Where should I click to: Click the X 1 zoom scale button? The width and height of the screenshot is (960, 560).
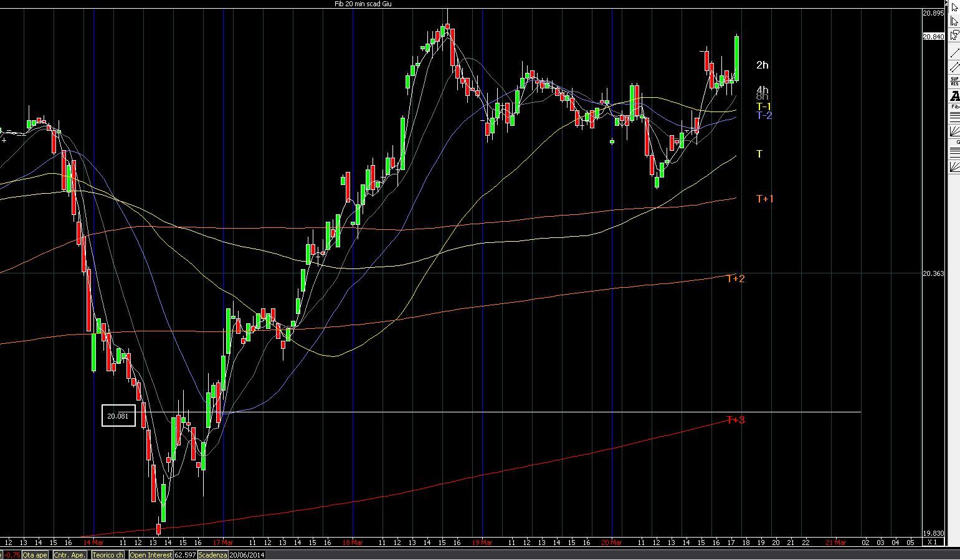point(932,542)
